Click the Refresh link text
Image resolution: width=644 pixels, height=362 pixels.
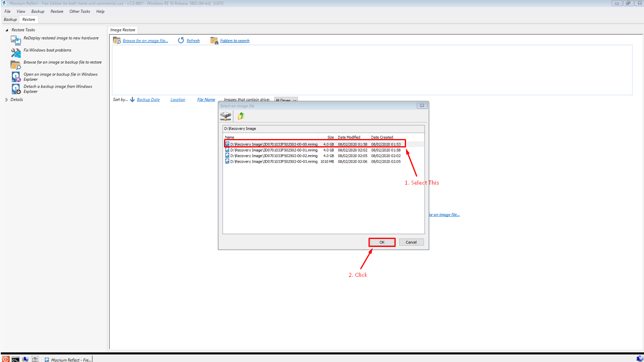click(193, 41)
